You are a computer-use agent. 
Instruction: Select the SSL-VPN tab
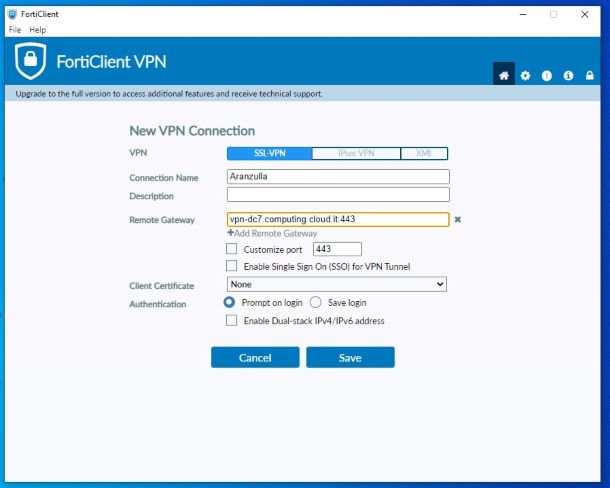click(270, 153)
